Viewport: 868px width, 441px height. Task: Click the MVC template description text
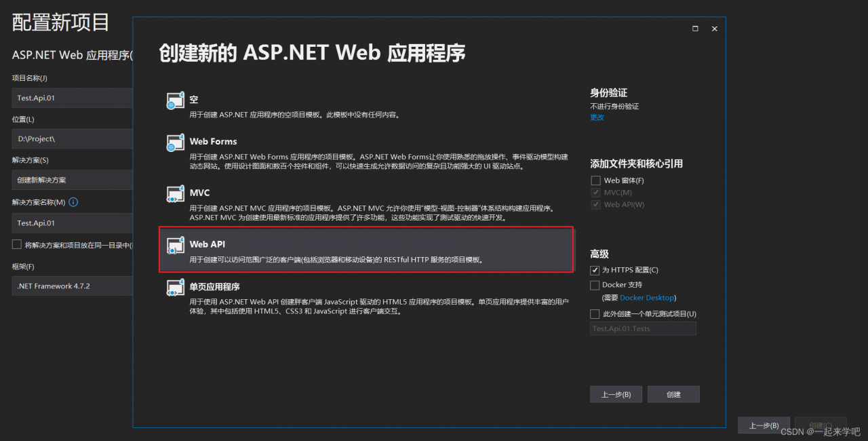pyautogui.click(x=372, y=213)
